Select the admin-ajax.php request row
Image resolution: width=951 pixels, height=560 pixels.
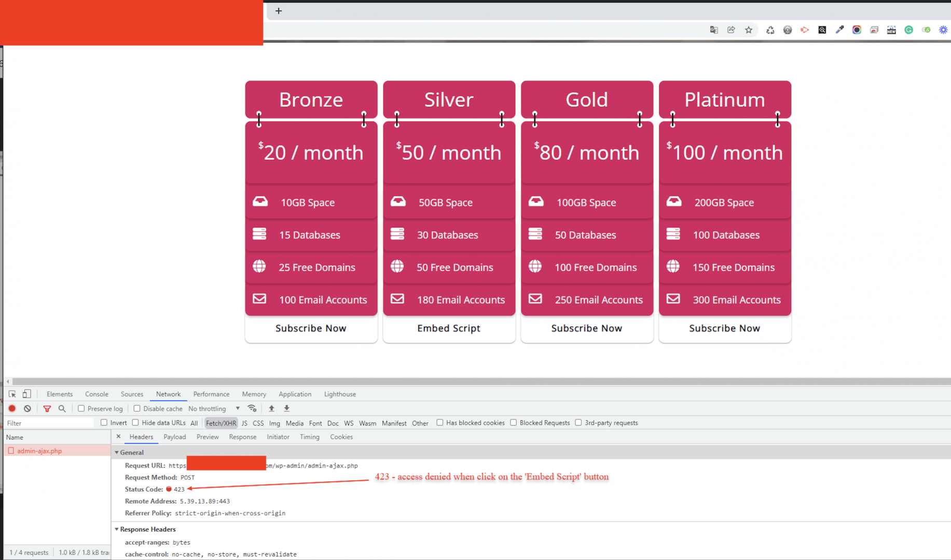pyautogui.click(x=57, y=451)
